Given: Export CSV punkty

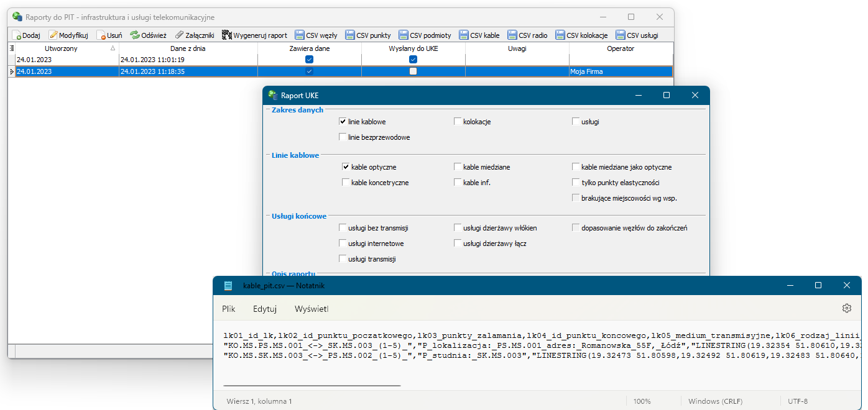Looking at the screenshot, I should pos(367,35).
